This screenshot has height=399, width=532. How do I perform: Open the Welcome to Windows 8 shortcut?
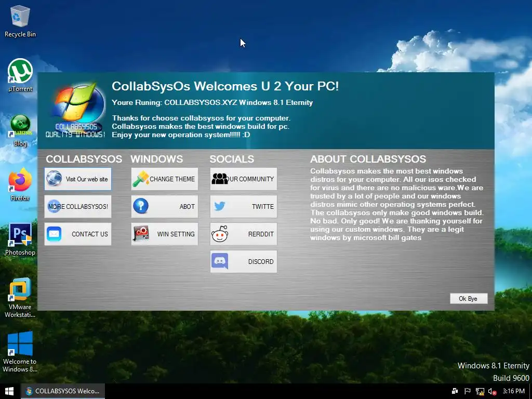[20, 352]
